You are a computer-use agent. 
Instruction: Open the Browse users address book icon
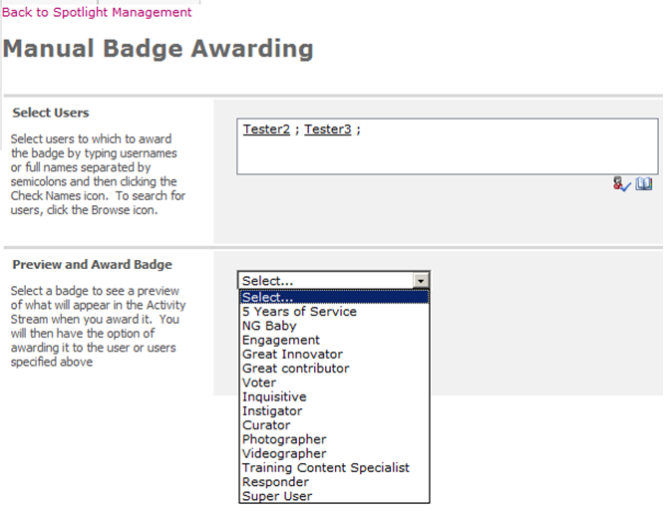point(643,184)
